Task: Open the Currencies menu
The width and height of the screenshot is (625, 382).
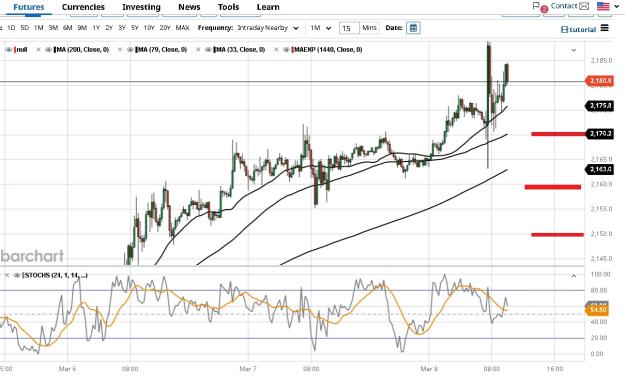Action: pos(83,7)
